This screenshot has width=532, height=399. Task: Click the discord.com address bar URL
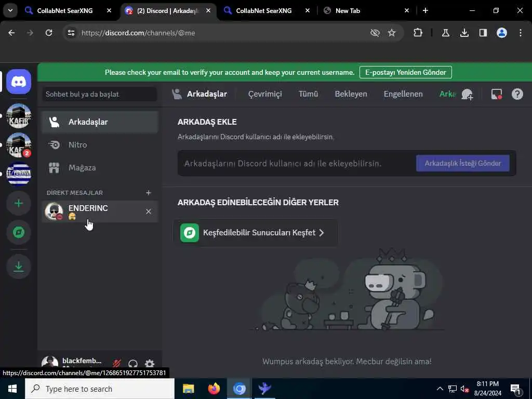[x=138, y=33]
